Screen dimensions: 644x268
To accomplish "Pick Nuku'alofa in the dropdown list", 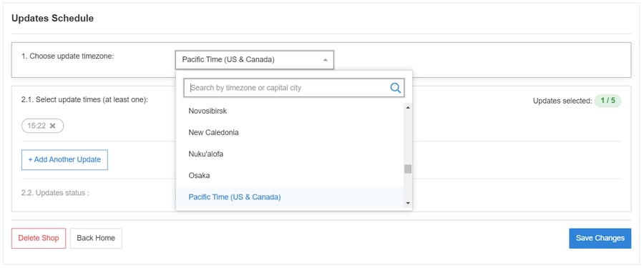I will pos(290,154).
